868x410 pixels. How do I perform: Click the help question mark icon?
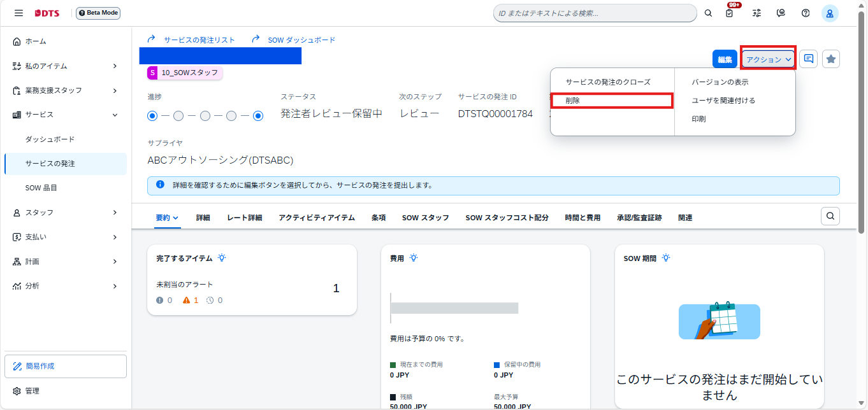(x=806, y=13)
